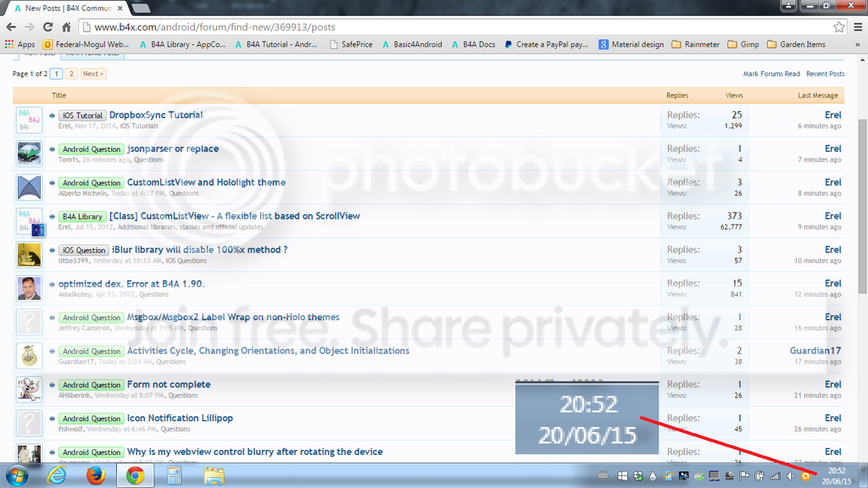
Task: Open the Basic4Android bookmark
Action: point(412,44)
